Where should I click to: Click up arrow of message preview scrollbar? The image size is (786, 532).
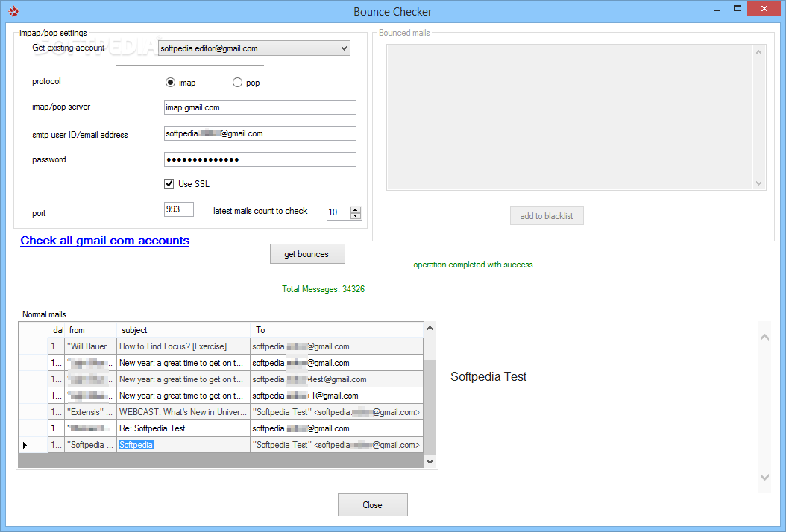click(764, 337)
